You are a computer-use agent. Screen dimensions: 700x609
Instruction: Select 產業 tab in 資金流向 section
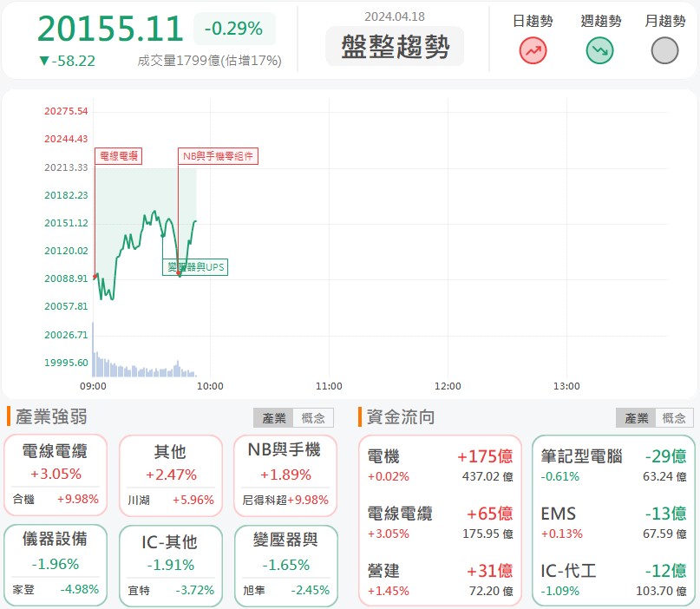pyautogui.click(x=636, y=418)
